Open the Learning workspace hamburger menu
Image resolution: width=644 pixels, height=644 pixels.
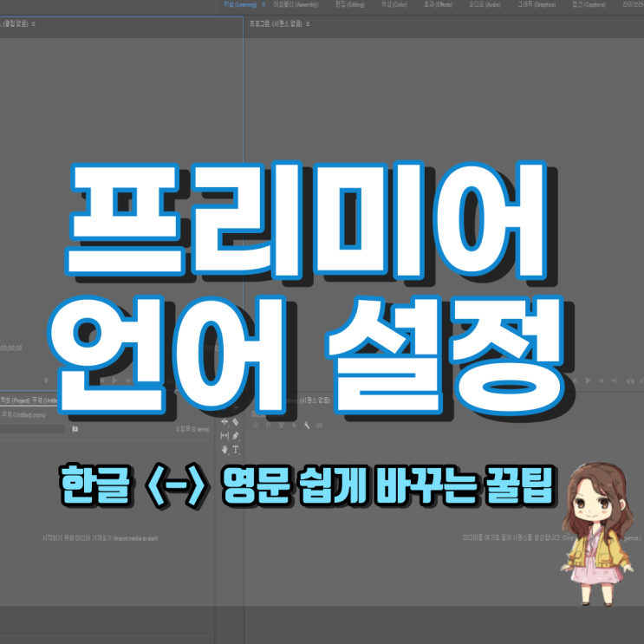tap(263, 4)
